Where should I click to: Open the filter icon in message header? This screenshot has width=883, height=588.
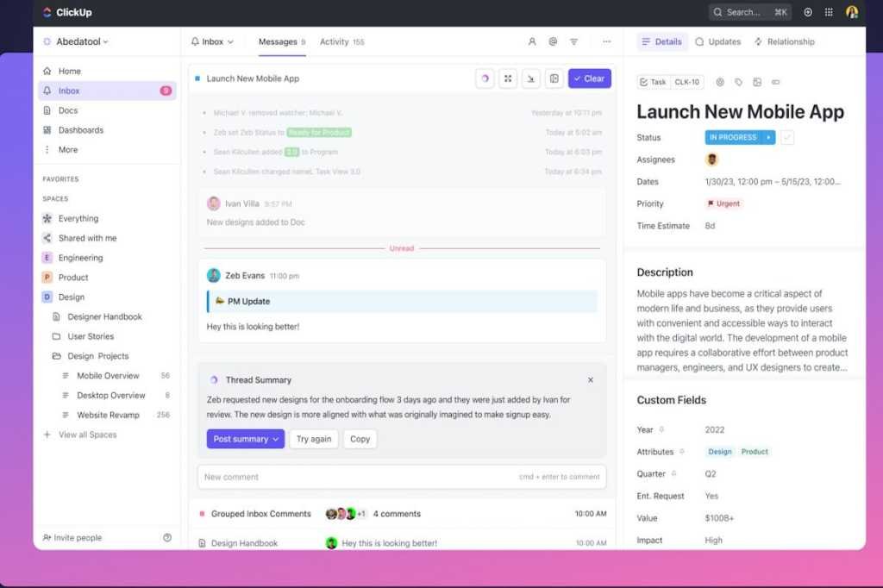coord(573,41)
